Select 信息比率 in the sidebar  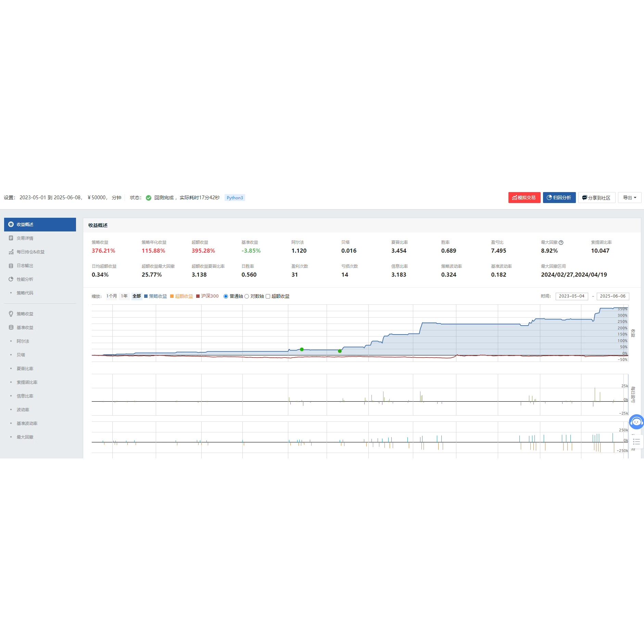tap(25, 396)
